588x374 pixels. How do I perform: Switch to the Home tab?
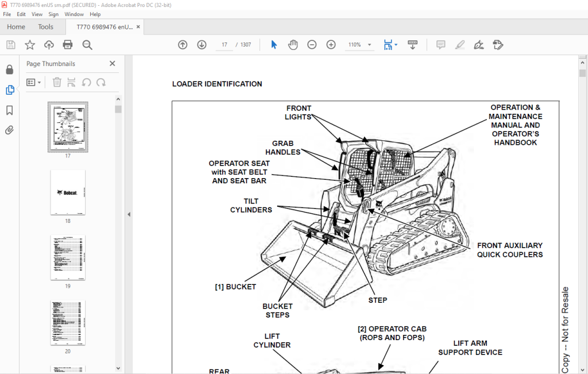16,27
